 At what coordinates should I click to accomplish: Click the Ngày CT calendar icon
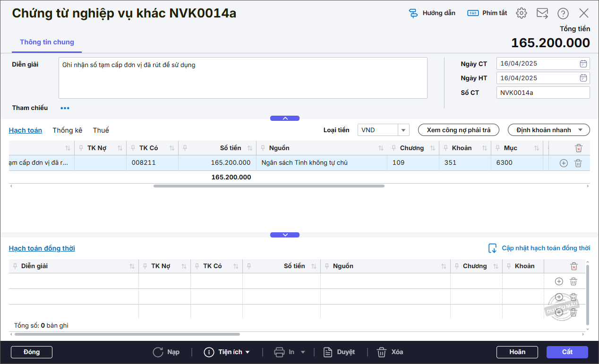[583, 64]
